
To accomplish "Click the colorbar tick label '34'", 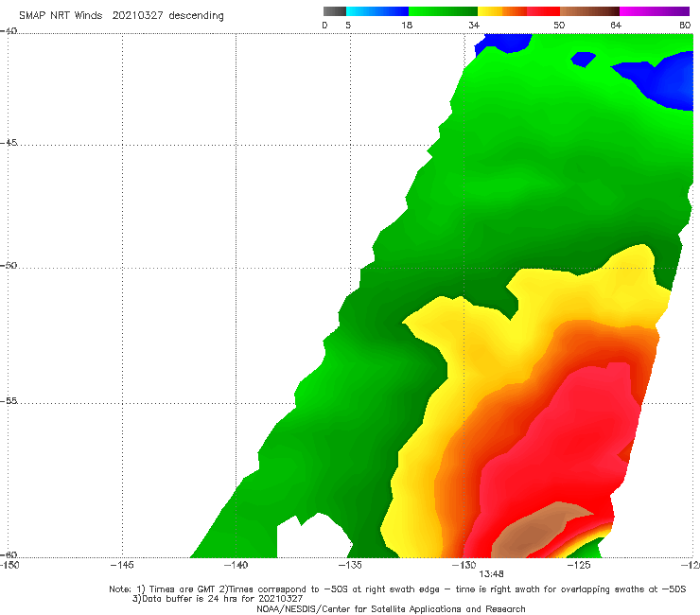I will click(474, 26).
